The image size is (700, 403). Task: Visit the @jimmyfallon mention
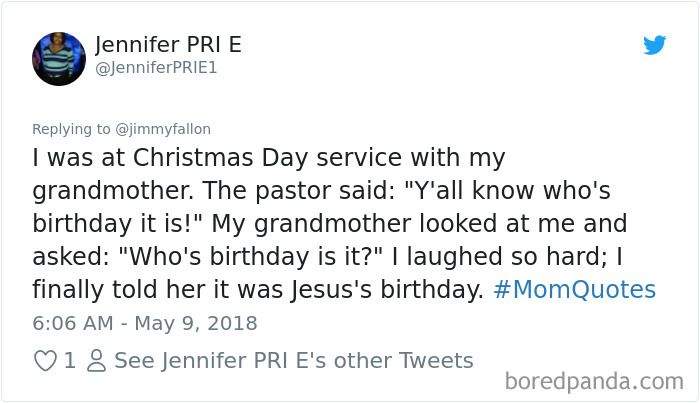pos(161,129)
